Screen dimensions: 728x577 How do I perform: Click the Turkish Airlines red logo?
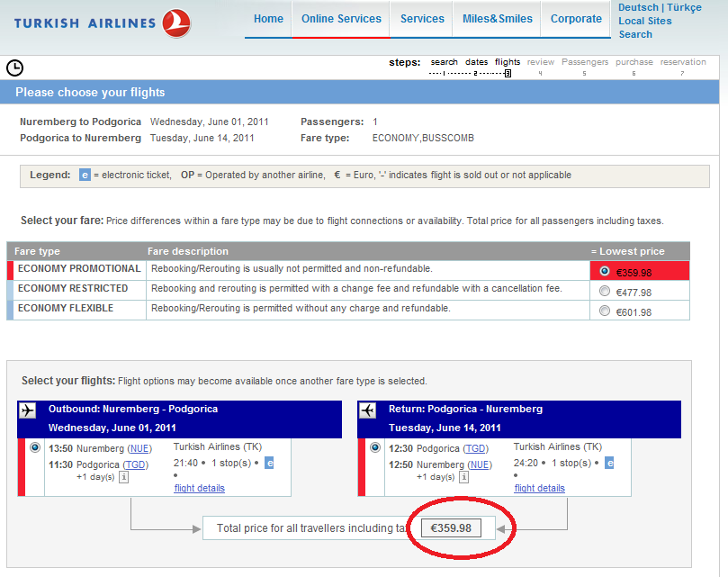point(176,23)
